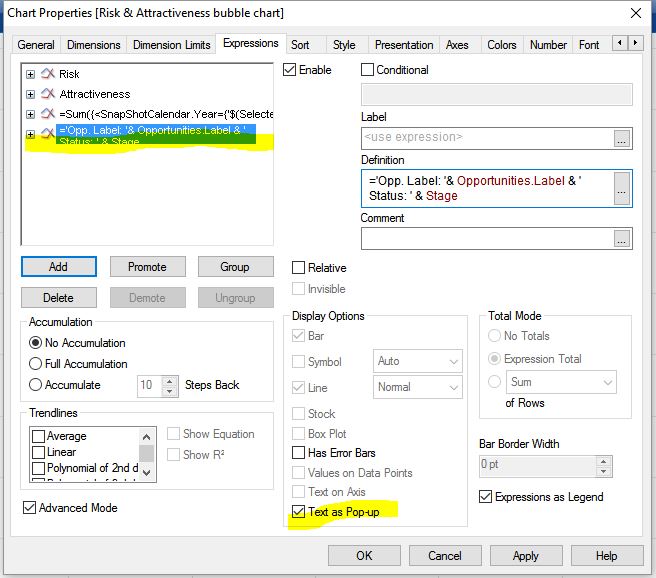Expand the Risk expression tree node
The height and width of the screenshot is (578, 656).
[x=30, y=74]
